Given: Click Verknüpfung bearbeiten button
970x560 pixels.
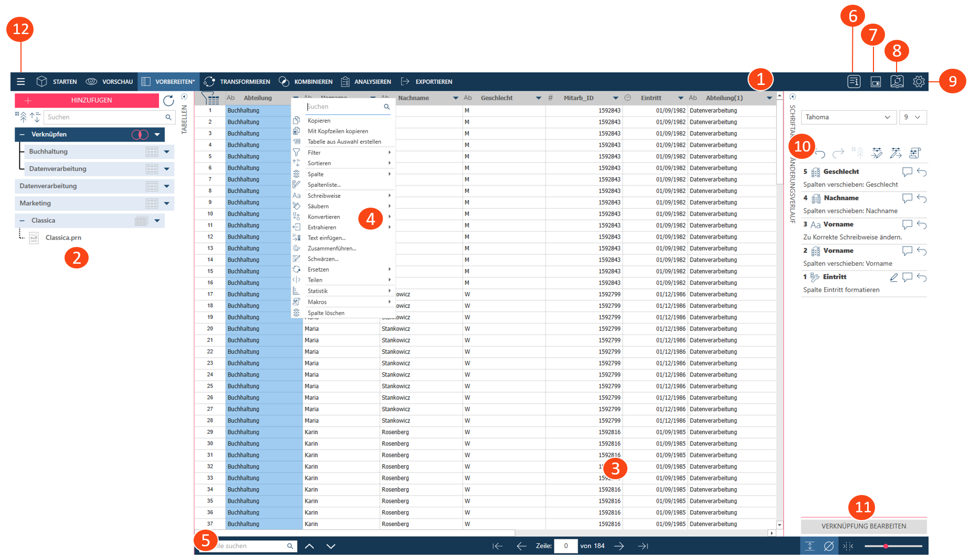Looking at the screenshot, I should [x=864, y=526].
